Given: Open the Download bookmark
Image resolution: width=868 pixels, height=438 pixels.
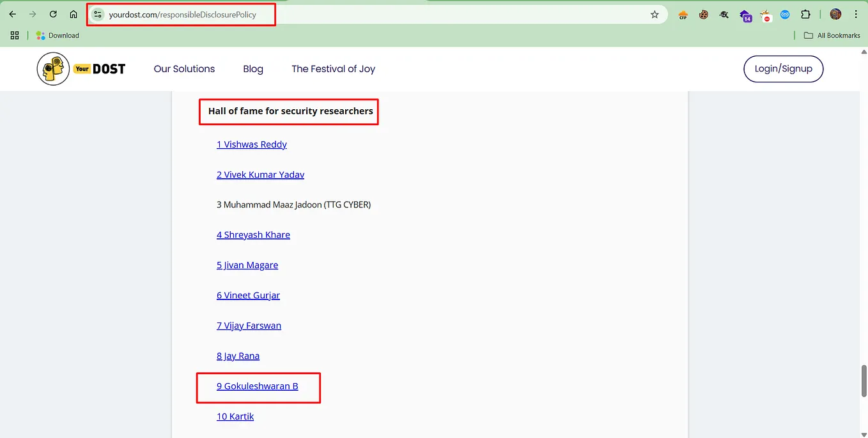Looking at the screenshot, I should (58, 35).
